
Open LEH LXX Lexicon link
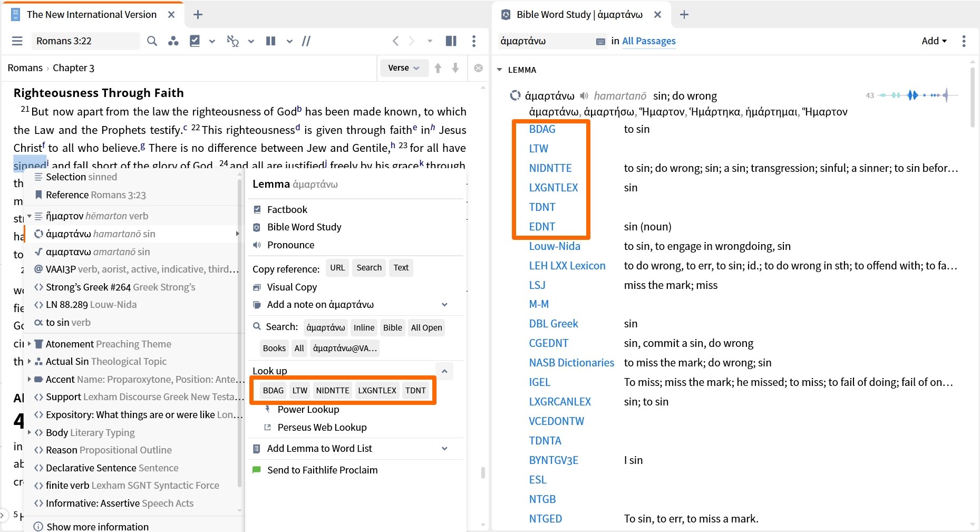coord(567,266)
